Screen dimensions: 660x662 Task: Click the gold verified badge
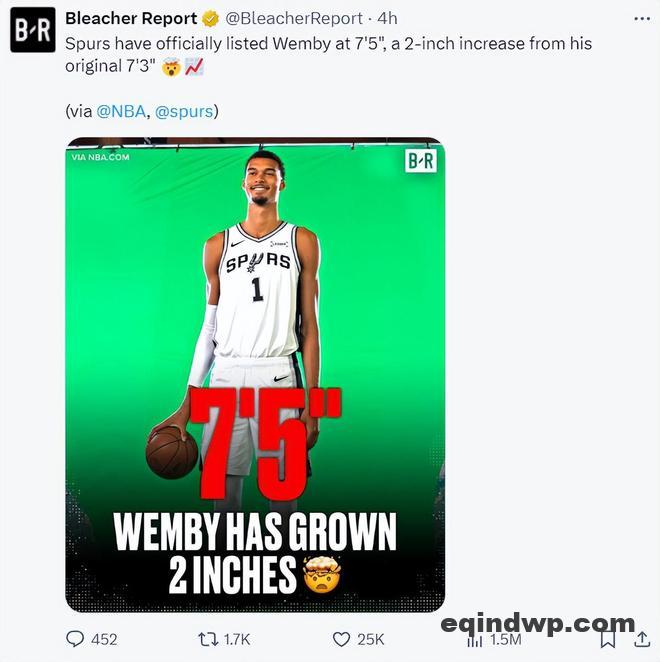click(x=210, y=19)
